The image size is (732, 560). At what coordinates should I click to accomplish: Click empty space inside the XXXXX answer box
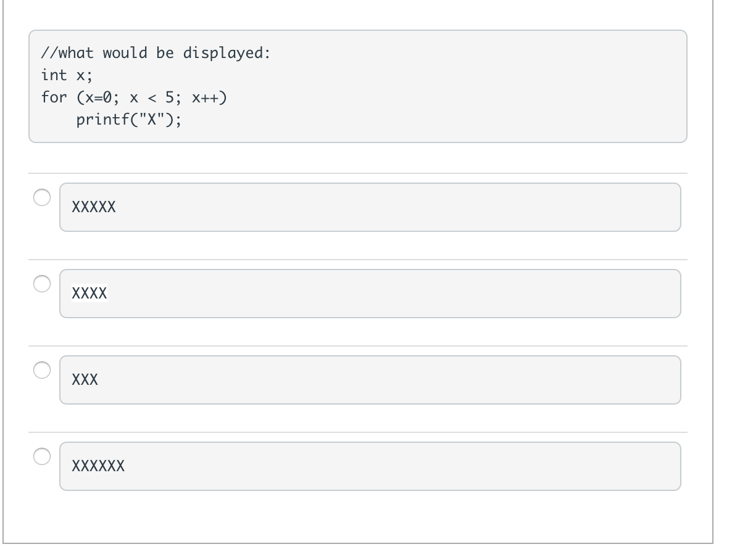(397, 207)
